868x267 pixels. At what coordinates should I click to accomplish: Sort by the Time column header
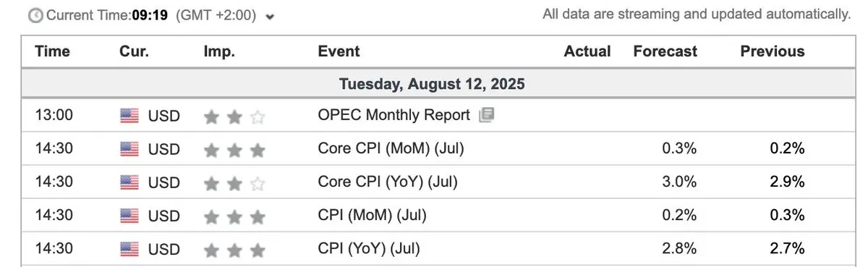[x=53, y=51]
